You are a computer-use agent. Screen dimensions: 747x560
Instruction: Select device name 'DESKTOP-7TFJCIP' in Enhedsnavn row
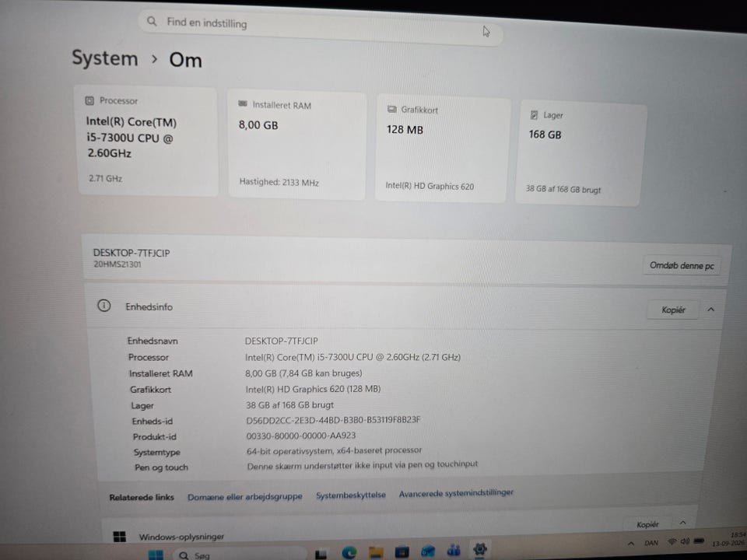[281, 341]
